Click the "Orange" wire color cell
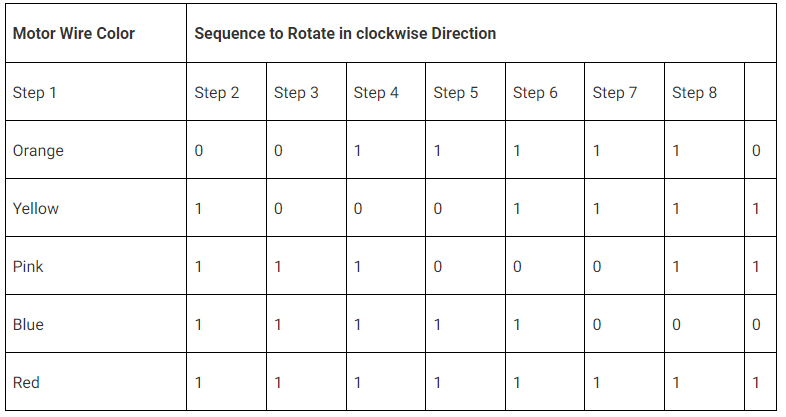 38,151
